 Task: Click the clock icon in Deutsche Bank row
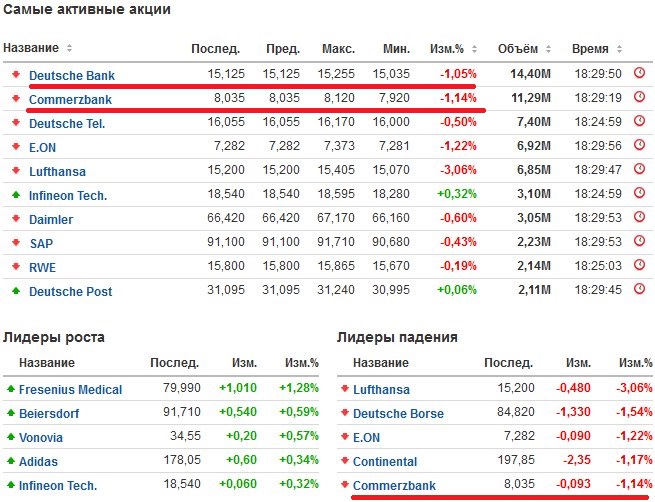tap(640, 74)
